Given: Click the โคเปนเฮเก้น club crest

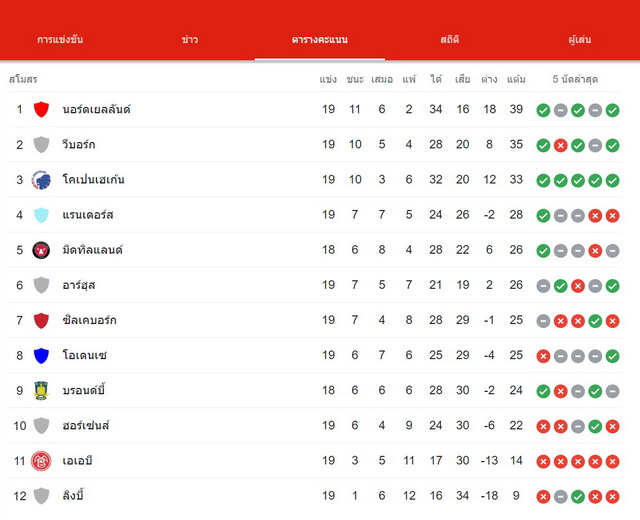Looking at the screenshot, I should point(41,180).
